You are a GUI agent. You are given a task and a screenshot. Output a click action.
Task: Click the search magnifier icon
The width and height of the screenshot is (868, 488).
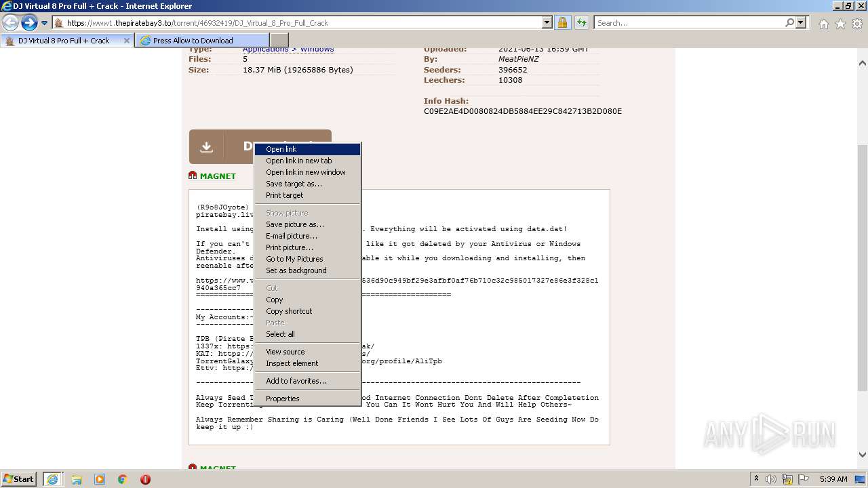point(789,22)
